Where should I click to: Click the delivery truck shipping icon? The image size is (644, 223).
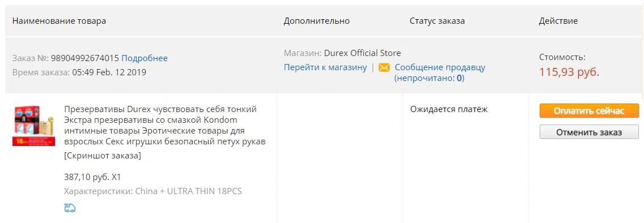pyautogui.click(x=70, y=208)
